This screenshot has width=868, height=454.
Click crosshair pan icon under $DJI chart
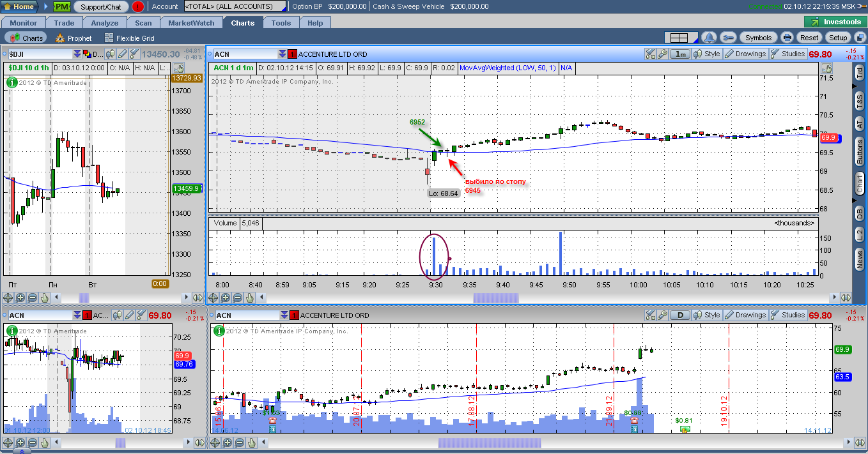pyautogui.click(x=8, y=298)
